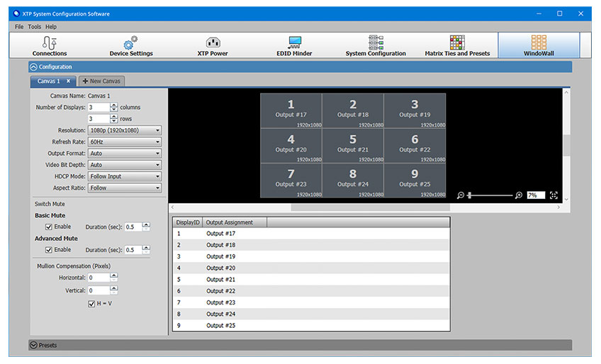
Task: Click the Output Assignment column header
Action: tap(235, 222)
